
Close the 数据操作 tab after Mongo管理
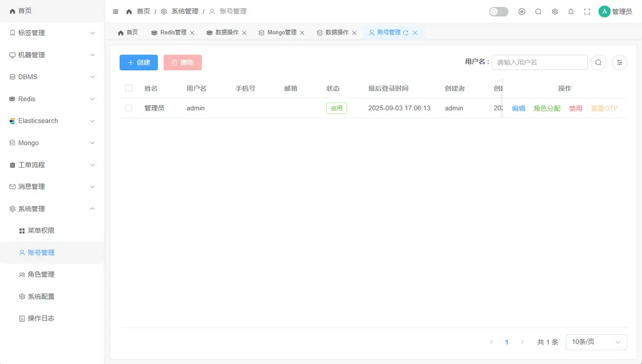click(x=354, y=33)
